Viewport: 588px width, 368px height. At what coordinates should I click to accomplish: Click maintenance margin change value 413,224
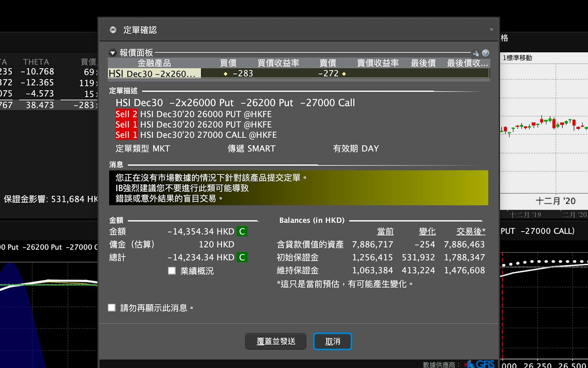(x=418, y=270)
